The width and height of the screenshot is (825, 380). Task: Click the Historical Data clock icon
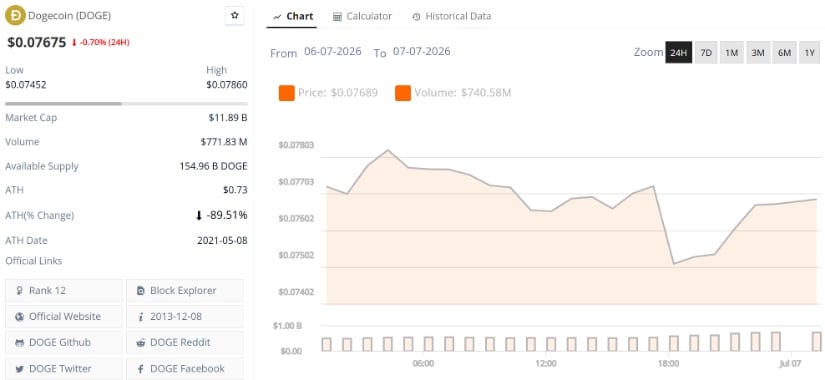coord(416,17)
